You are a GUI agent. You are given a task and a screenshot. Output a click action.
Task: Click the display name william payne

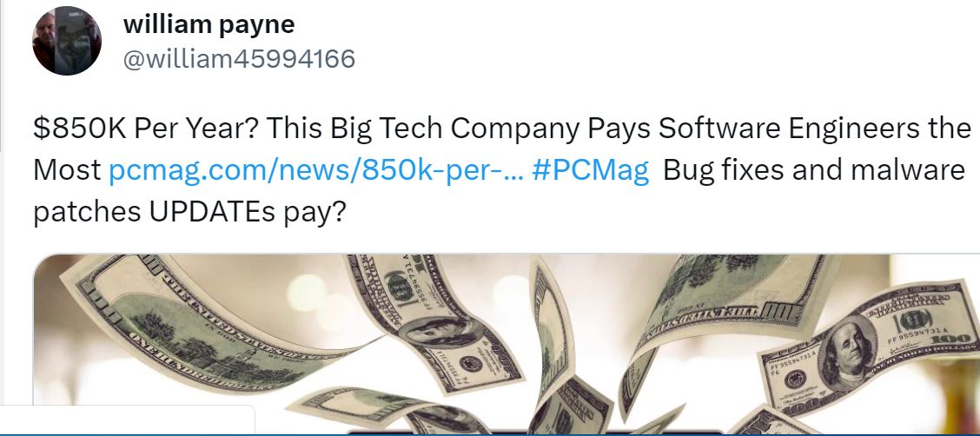(209, 24)
